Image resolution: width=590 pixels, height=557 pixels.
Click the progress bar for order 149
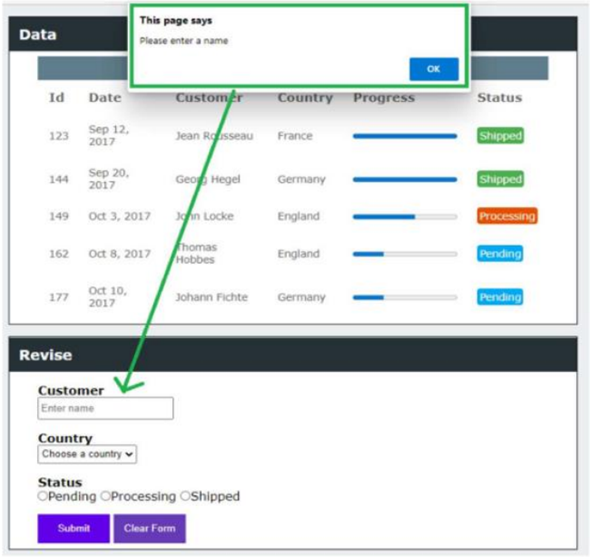(405, 217)
